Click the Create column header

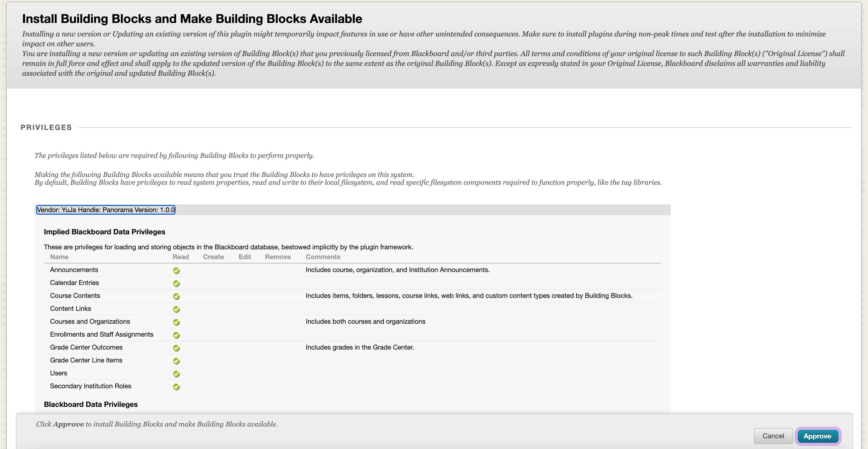point(213,257)
